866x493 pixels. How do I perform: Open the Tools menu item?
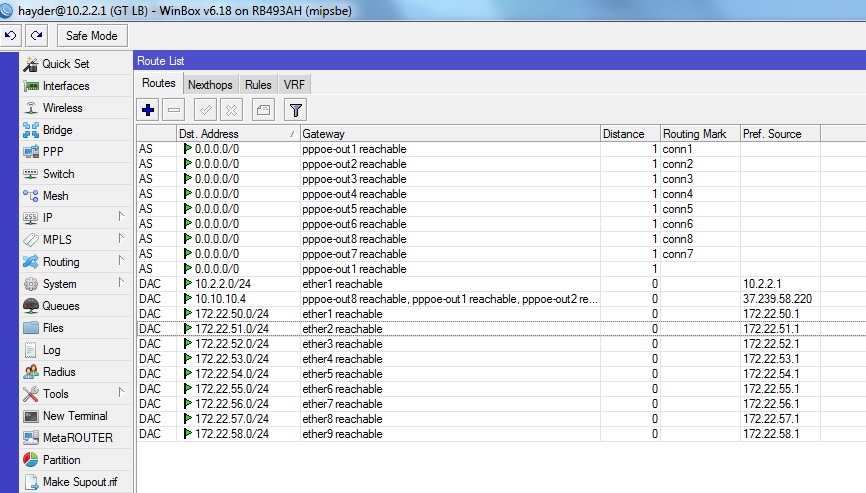tap(76, 394)
